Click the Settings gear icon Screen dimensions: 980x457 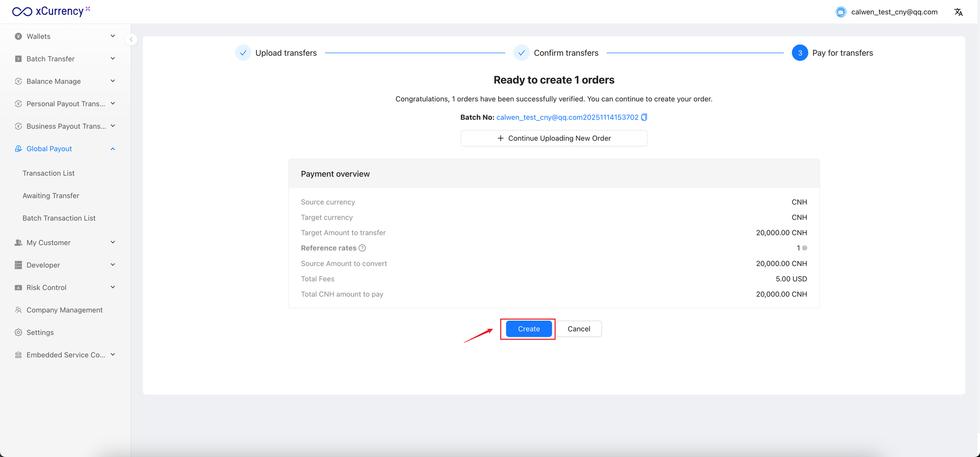point(18,333)
